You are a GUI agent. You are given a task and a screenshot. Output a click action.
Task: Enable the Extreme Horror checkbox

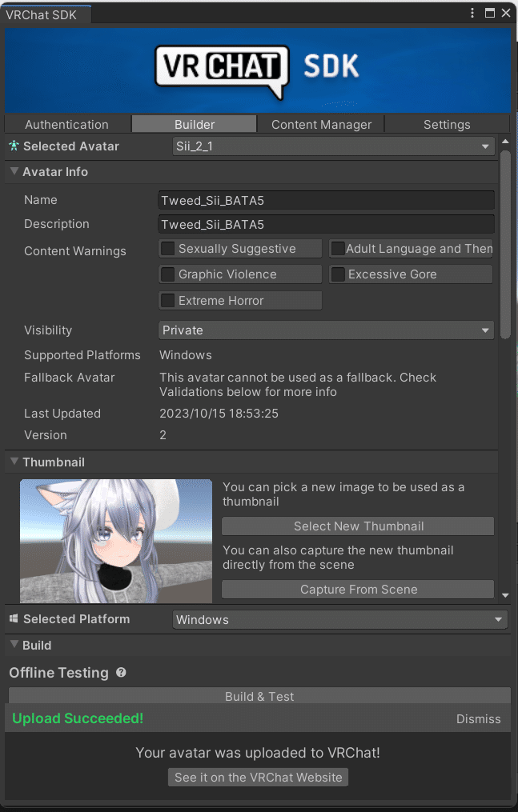coord(168,300)
